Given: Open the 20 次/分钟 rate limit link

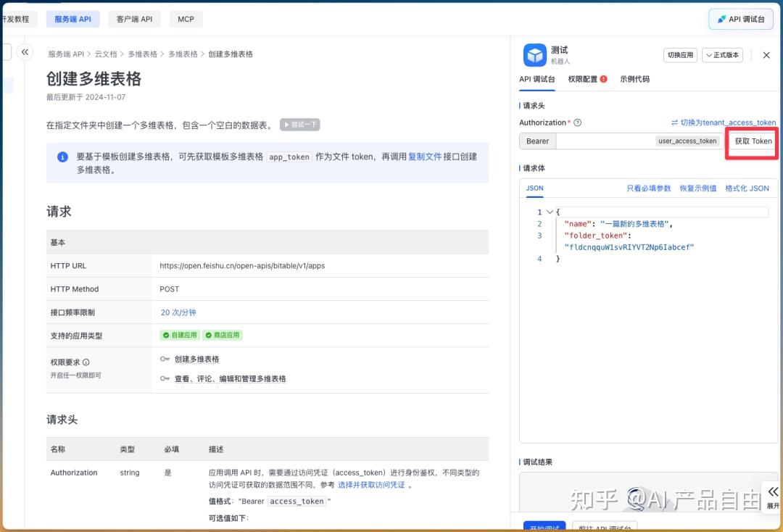Looking at the screenshot, I should [178, 312].
